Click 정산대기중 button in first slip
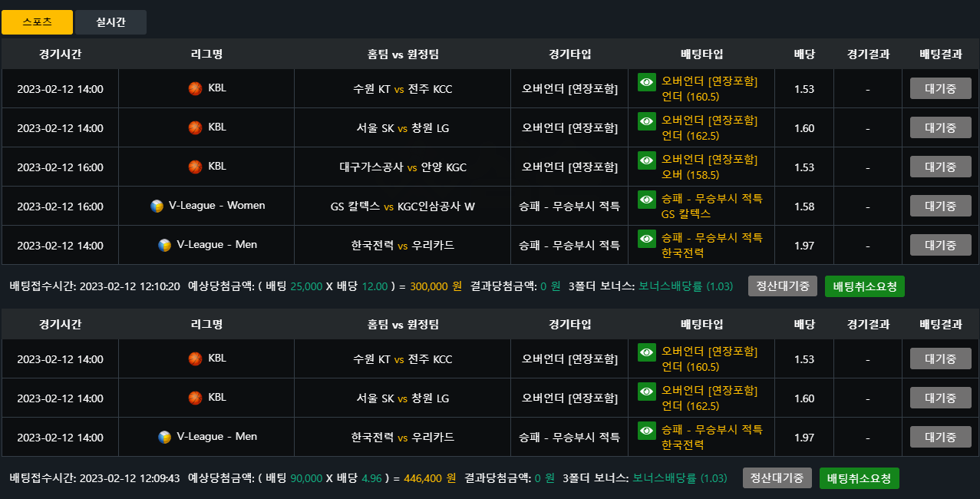Viewport: 980px width, 499px height. click(x=783, y=286)
